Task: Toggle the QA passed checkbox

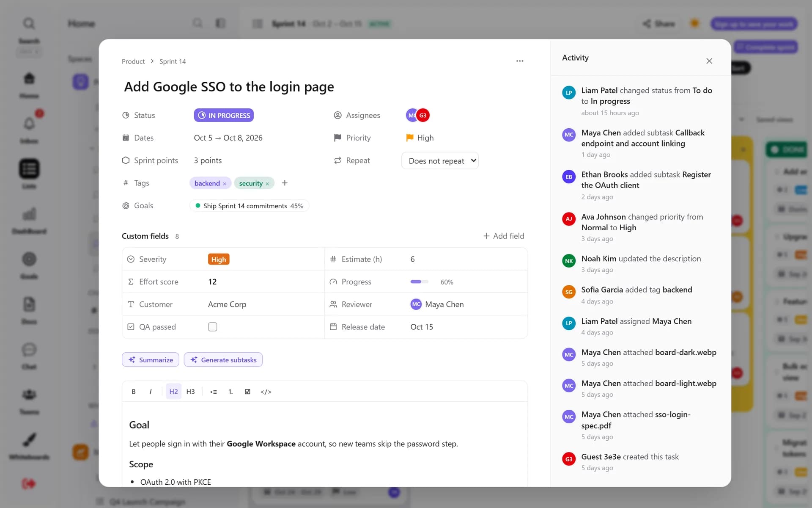Action: click(x=213, y=327)
